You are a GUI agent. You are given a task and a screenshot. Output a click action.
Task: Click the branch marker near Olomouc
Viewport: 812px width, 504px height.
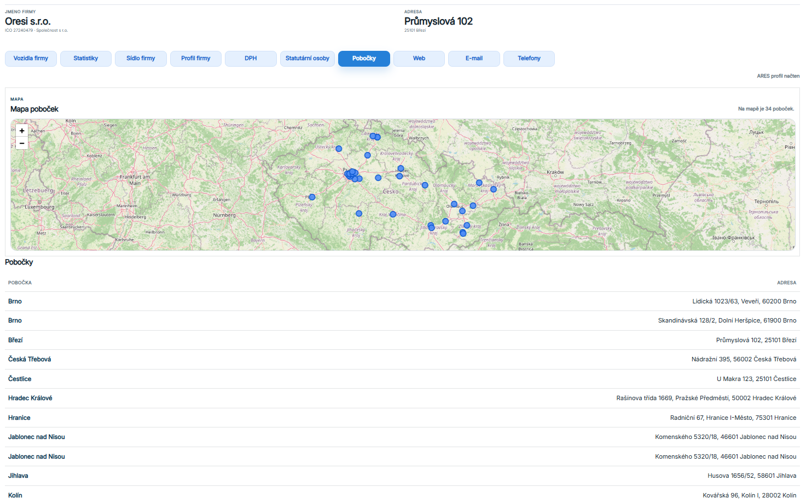(x=454, y=204)
